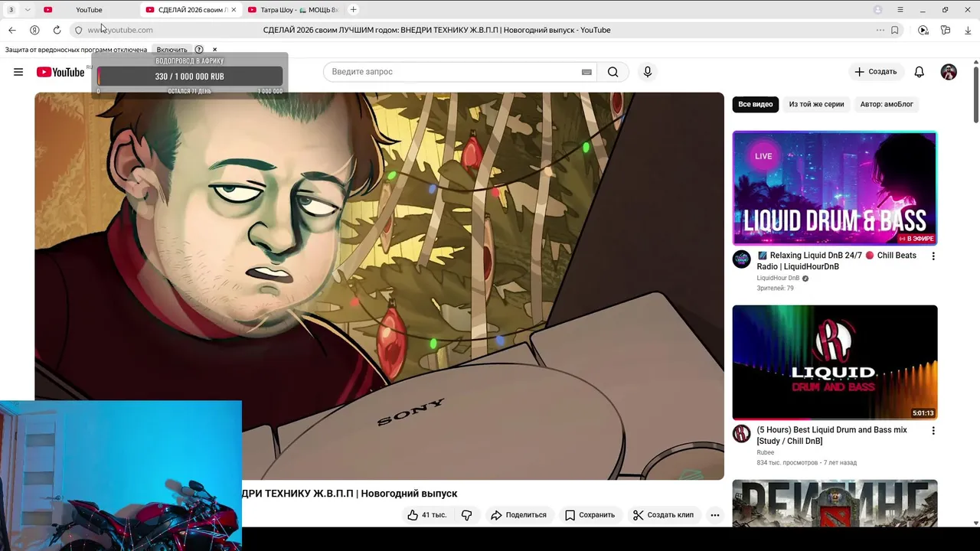Viewport: 980px width, 551px height.
Task: Click the Включить protection button
Action: 171,50
